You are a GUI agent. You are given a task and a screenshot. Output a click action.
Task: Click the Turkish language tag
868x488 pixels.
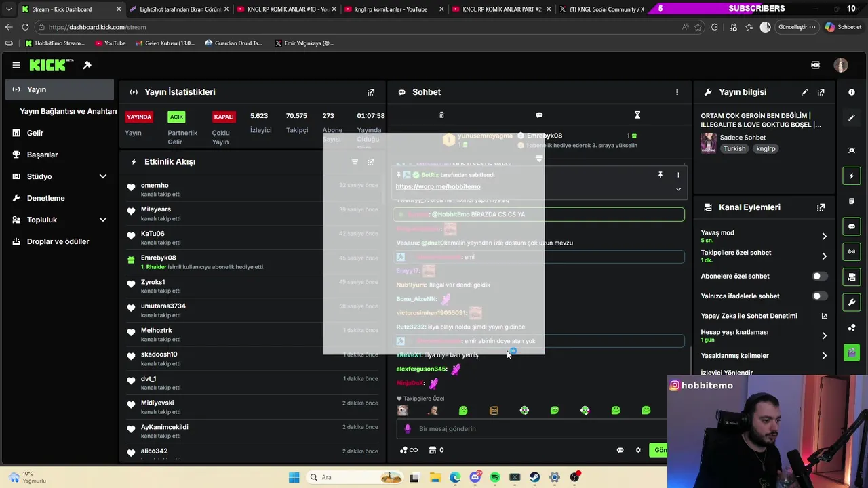734,149
